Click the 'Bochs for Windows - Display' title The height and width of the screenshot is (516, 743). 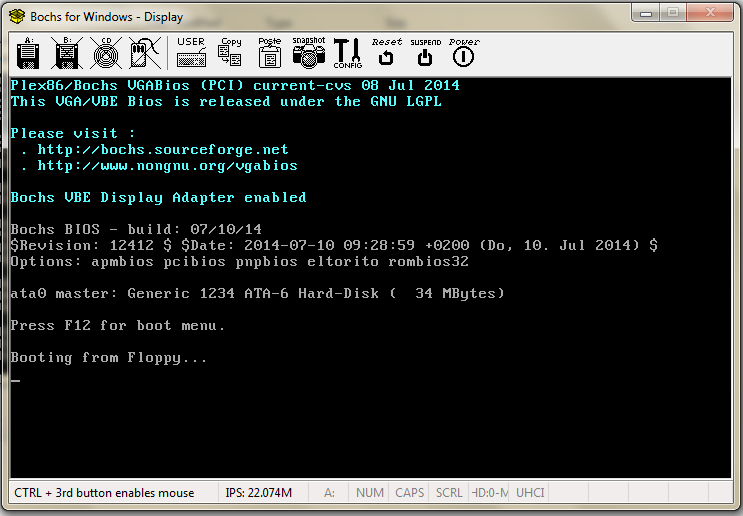click(x=107, y=17)
